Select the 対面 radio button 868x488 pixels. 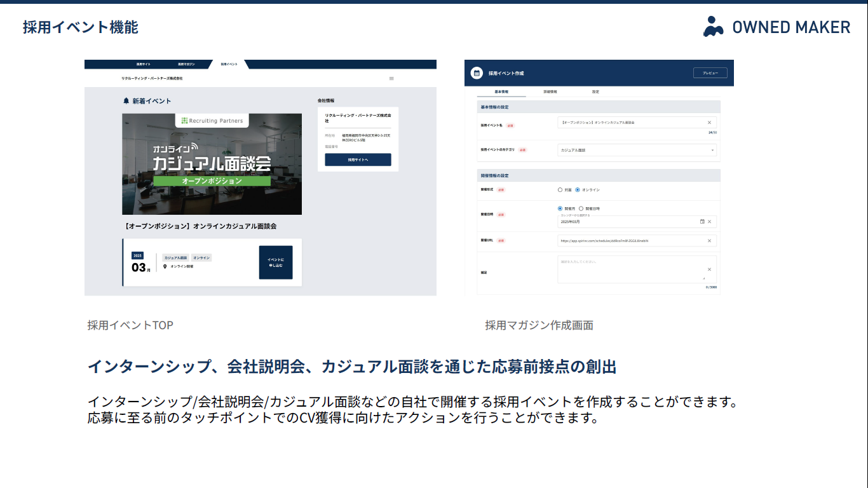point(560,190)
